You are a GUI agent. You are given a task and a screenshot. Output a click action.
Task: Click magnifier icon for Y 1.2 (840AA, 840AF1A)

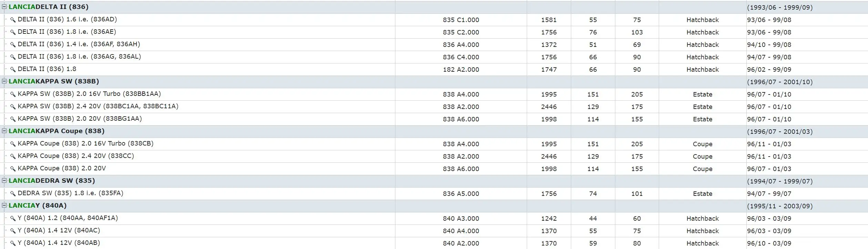[x=13, y=218]
